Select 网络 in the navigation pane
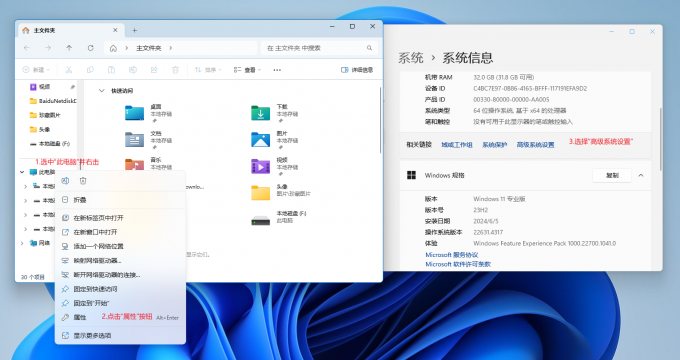Image resolution: width=680 pixels, height=360 pixels. click(x=40, y=243)
